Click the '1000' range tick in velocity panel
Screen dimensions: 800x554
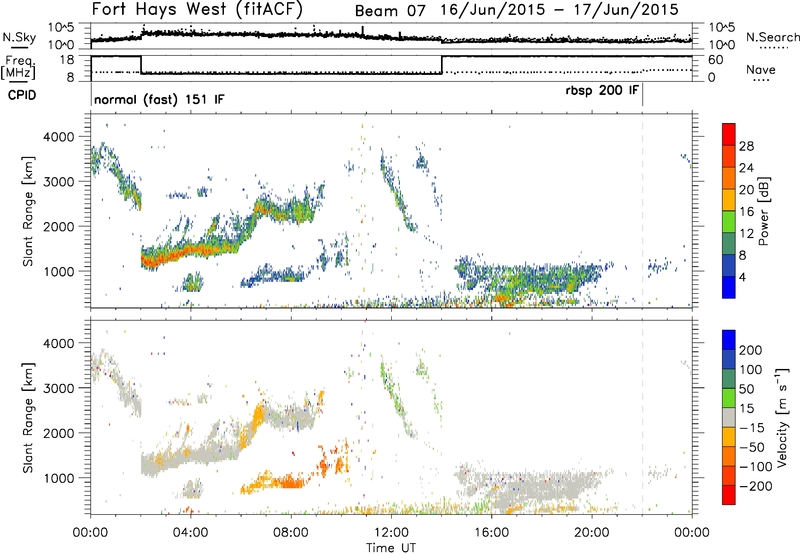[58, 478]
